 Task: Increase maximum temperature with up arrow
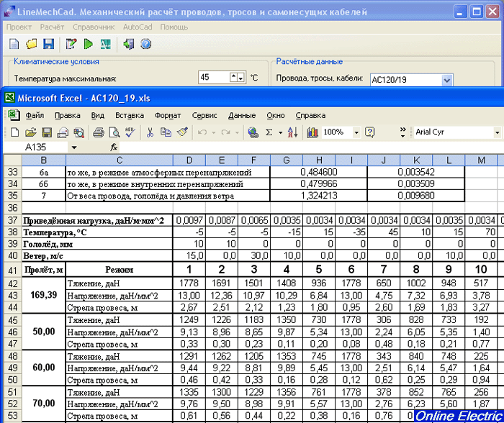[x=234, y=77]
